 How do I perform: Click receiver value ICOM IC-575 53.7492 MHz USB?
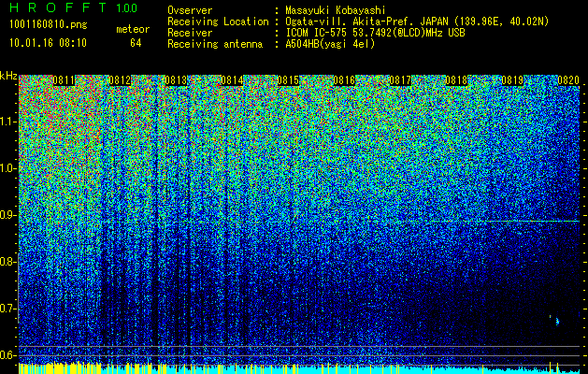(375, 33)
